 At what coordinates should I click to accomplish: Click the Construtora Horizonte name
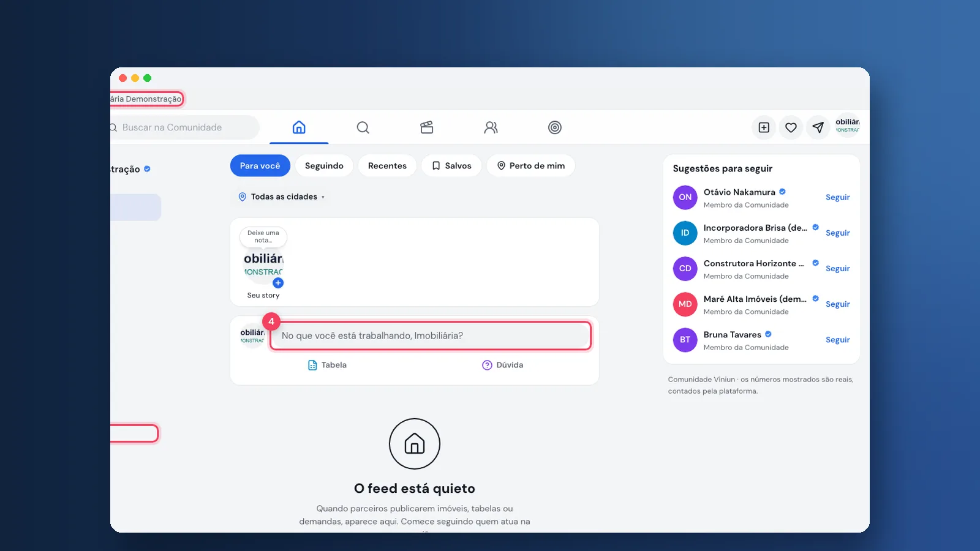pyautogui.click(x=753, y=263)
